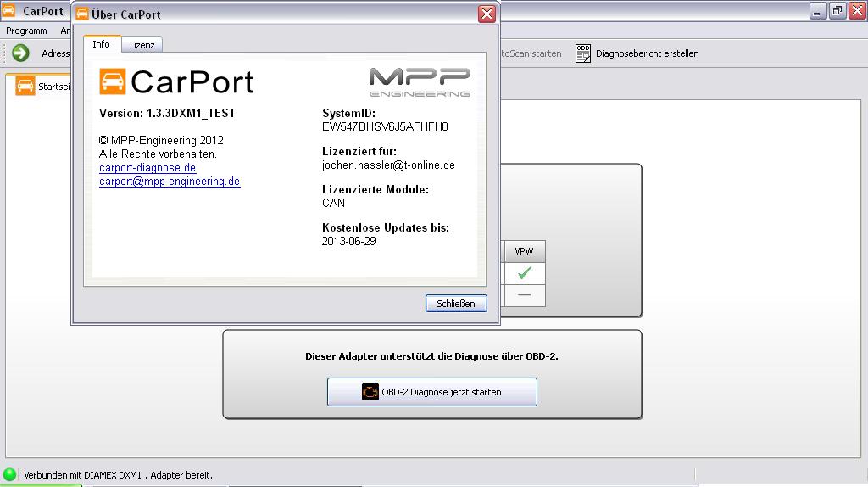Start OBD-2 Diagnose jetzt starten

tap(432, 392)
